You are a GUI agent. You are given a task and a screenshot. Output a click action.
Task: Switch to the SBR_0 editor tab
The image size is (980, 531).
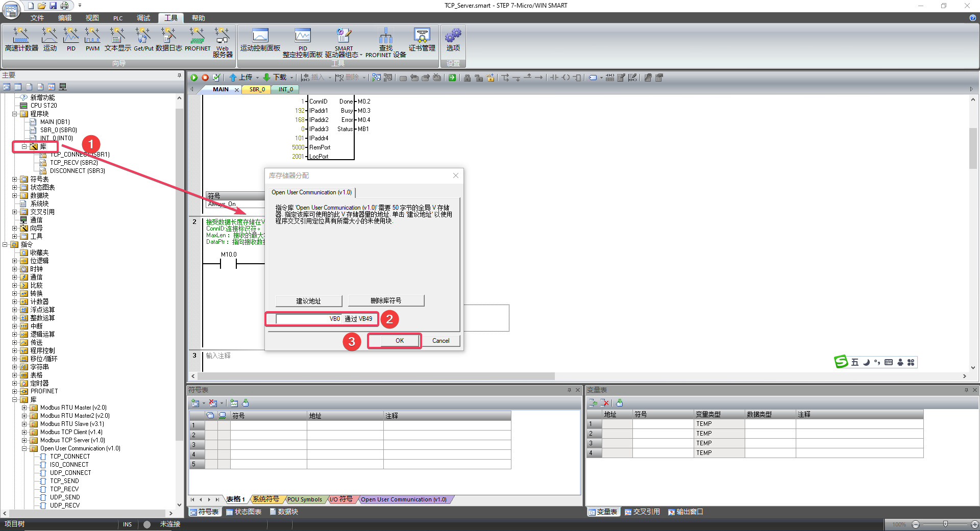(257, 89)
